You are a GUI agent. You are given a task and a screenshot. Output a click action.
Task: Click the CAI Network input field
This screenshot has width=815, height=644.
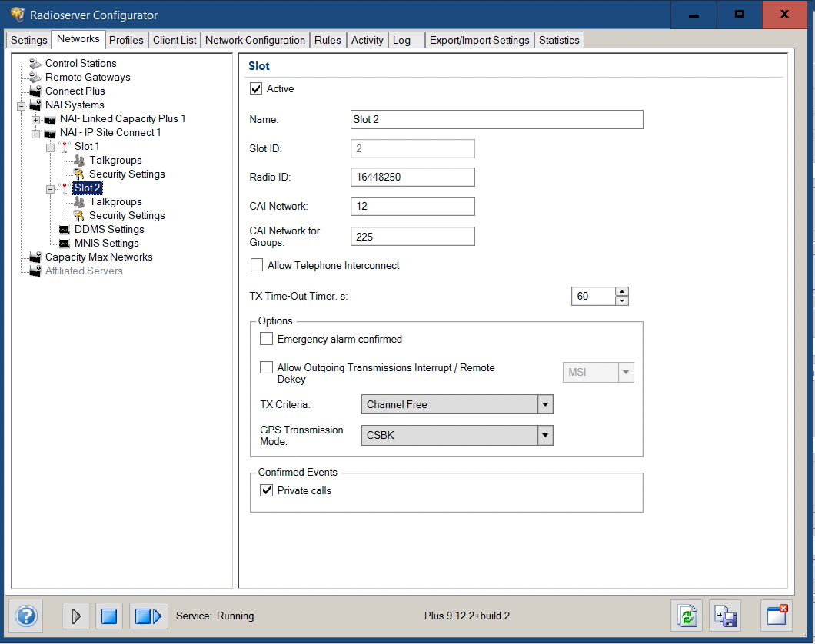[413, 206]
